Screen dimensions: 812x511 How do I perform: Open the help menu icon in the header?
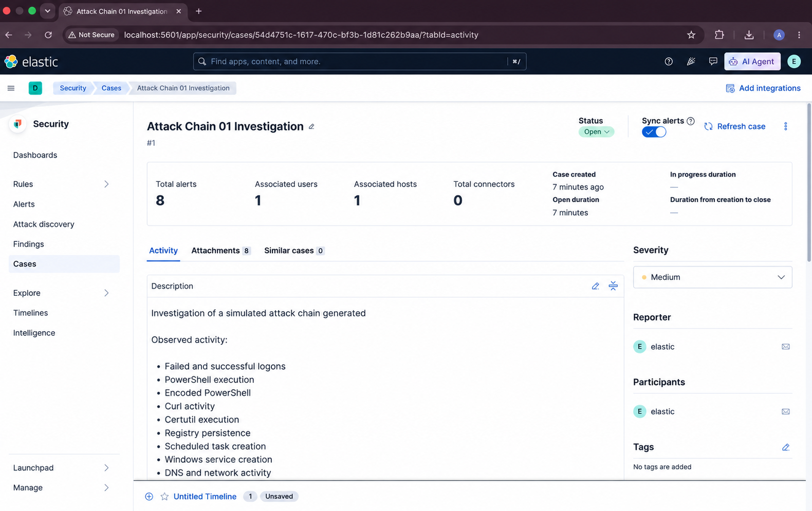point(669,62)
